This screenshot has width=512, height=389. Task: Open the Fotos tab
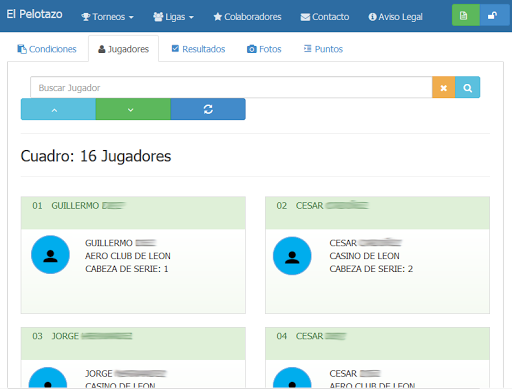point(264,49)
